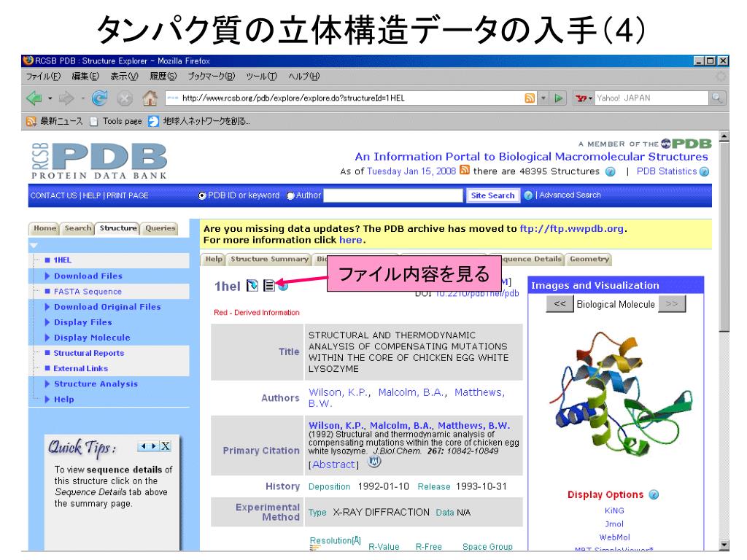Open the ブックマーク(B) menu
This screenshot has width=747, height=560.
(211, 76)
